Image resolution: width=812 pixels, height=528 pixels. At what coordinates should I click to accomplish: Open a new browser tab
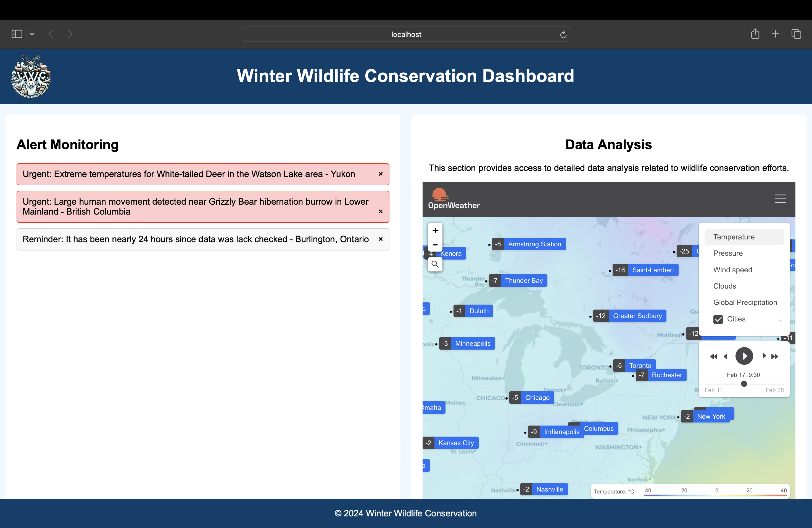pos(775,34)
